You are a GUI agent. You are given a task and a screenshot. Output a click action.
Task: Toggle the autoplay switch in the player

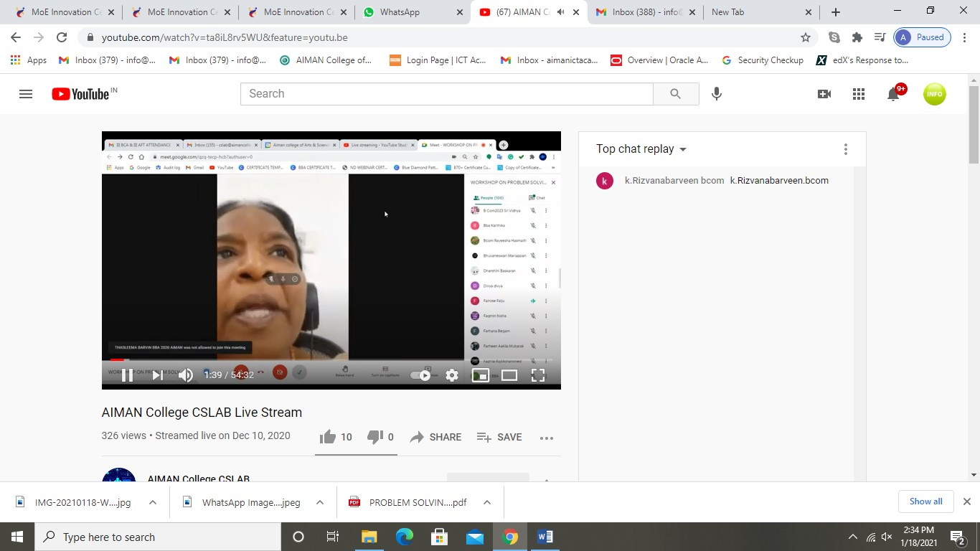click(x=420, y=375)
